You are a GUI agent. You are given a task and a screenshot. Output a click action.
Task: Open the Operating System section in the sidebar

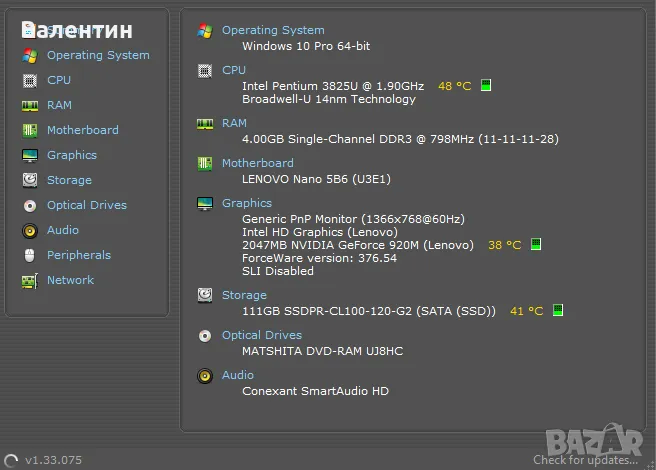tap(98, 55)
